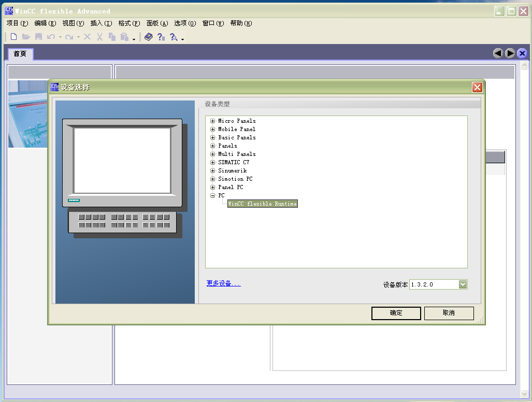Viewport: 532px width, 402px height.
Task: Close the 首页 tab with X icon
Action: pyautogui.click(x=522, y=53)
